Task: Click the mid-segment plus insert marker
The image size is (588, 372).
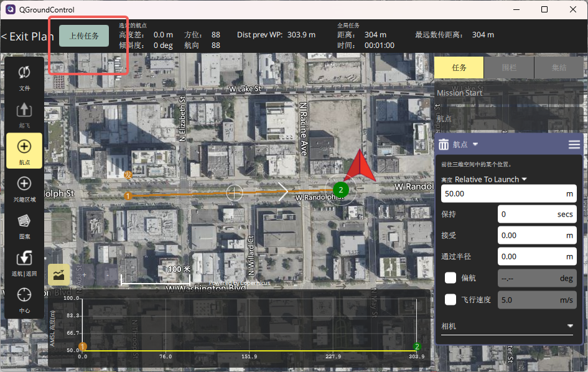Action: [235, 193]
